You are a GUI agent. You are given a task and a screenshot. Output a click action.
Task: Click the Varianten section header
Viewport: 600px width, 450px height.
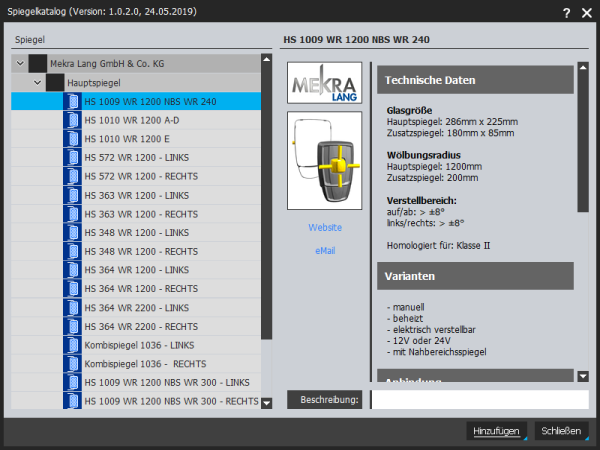(475, 276)
